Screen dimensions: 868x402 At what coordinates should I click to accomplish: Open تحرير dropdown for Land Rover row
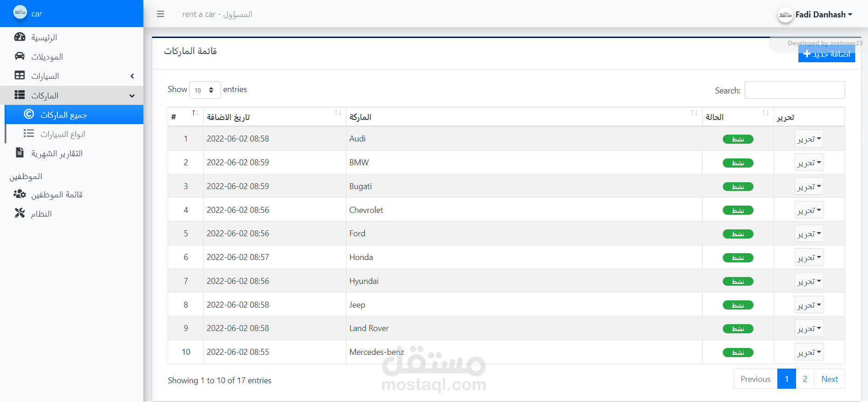point(809,328)
